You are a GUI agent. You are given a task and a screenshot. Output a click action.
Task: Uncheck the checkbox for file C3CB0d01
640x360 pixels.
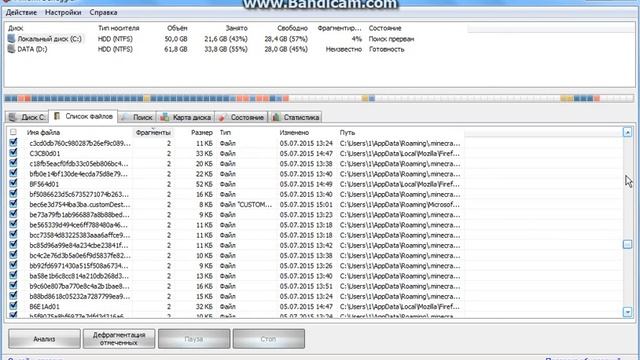(13, 153)
